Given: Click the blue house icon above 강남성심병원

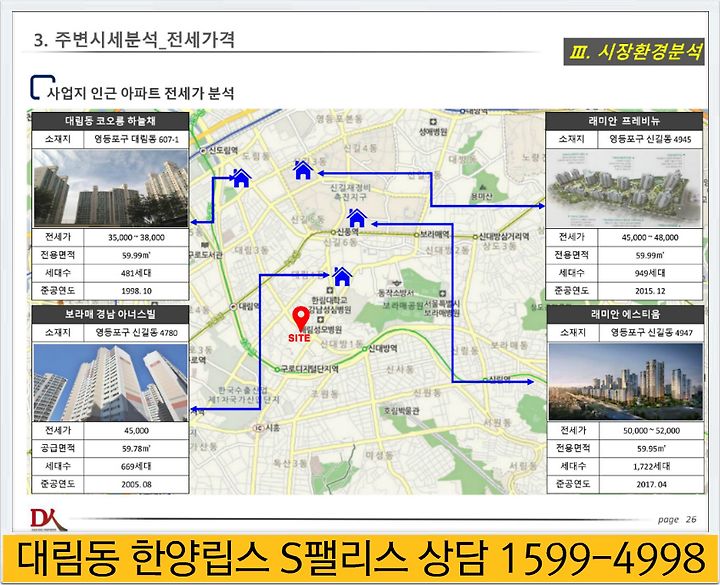Looking at the screenshot, I should point(342,276).
